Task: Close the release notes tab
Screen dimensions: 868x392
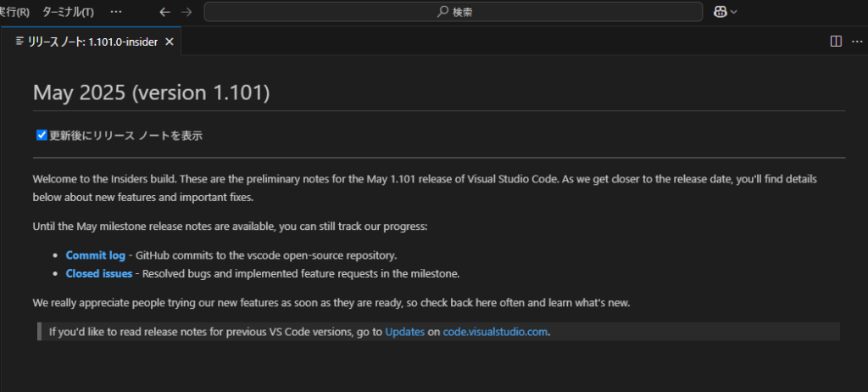Action: point(170,42)
